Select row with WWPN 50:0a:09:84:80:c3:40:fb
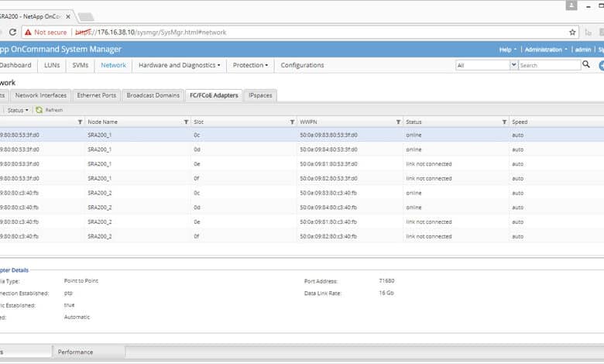Viewport: 604px width, 364px height. [x=302, y=208]
